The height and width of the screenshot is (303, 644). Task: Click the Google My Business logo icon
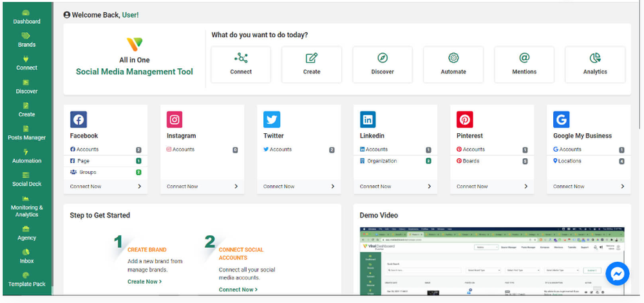coord(562,120)
